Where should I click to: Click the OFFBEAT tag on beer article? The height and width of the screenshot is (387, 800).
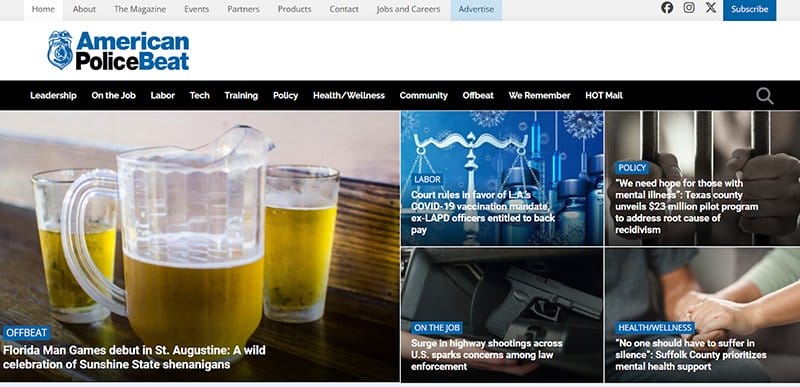point(27,333)
